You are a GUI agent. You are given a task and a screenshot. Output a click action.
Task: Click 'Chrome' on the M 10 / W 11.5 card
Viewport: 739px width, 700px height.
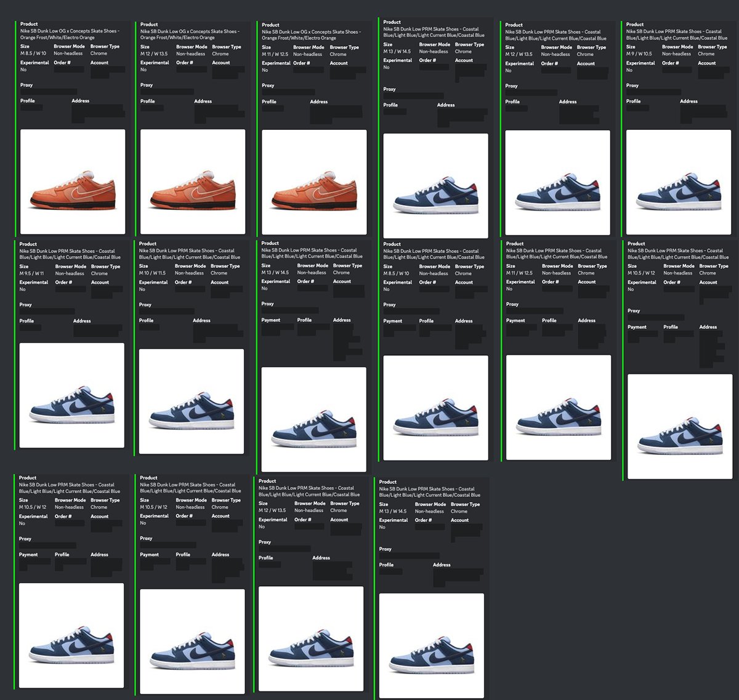pyautogui.click(x=219, y=273)
